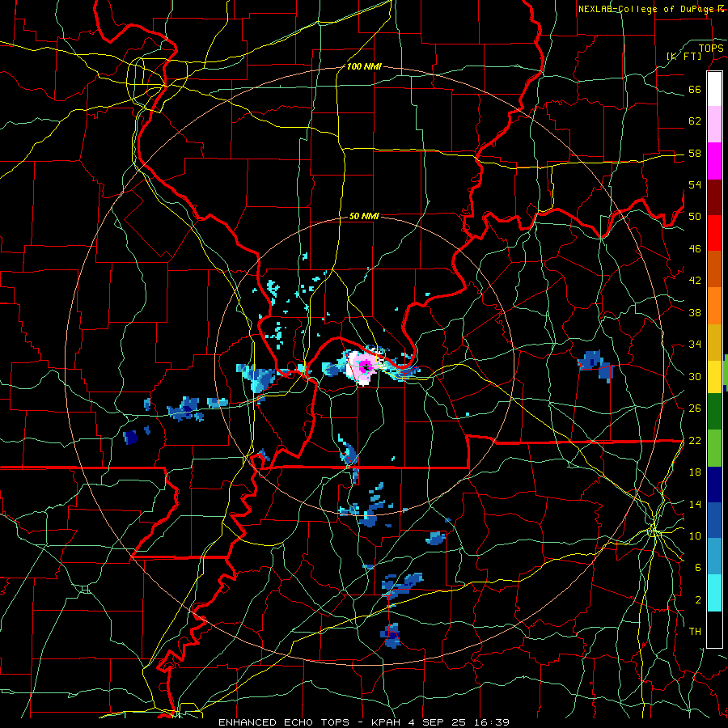Click the gold legend swatch

[714, 342]
